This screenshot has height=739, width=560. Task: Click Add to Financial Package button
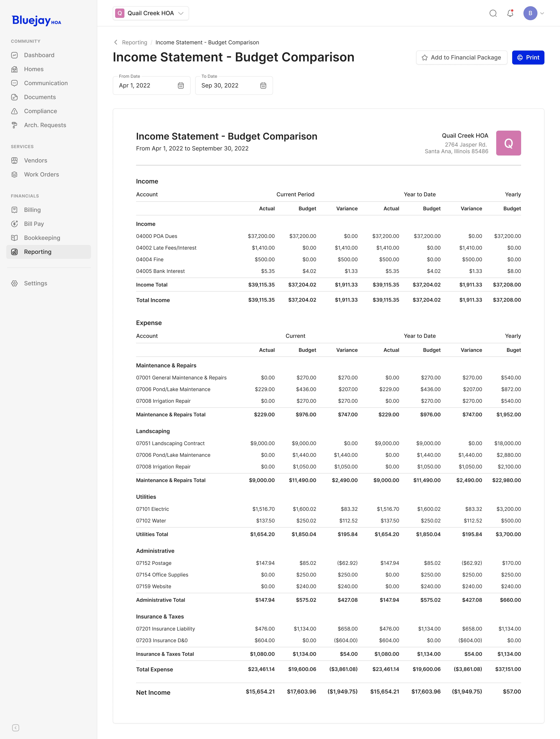[461, 58]
